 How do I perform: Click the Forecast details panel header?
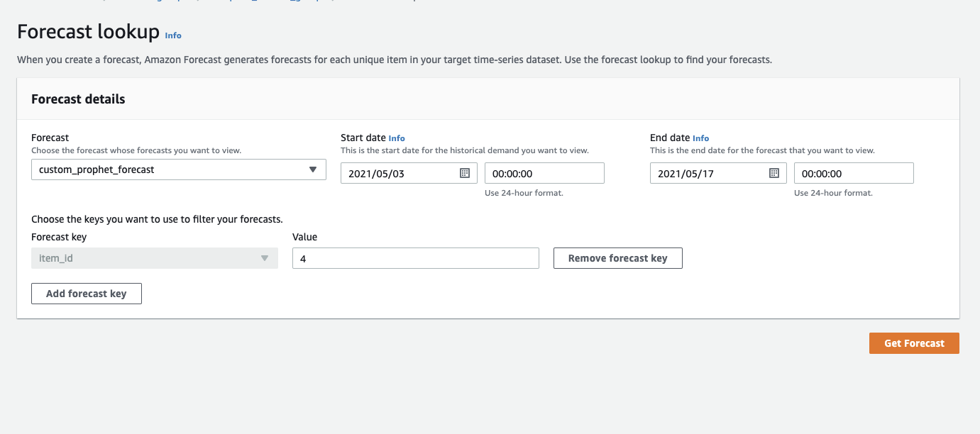click(78, 99)
